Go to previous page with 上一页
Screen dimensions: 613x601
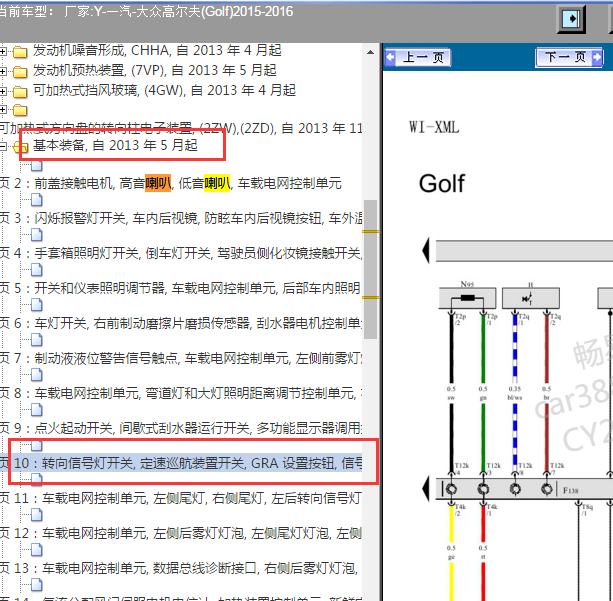(x=418, y=57)
